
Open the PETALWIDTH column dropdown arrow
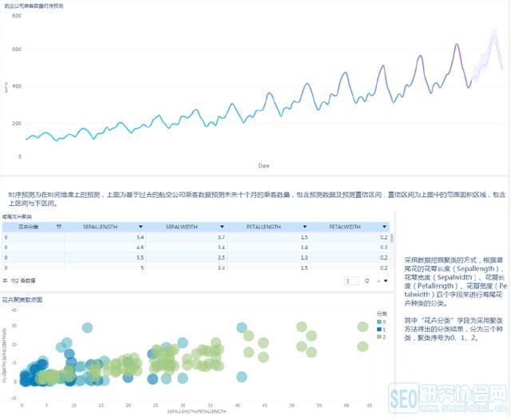click(x=385, y=227)
